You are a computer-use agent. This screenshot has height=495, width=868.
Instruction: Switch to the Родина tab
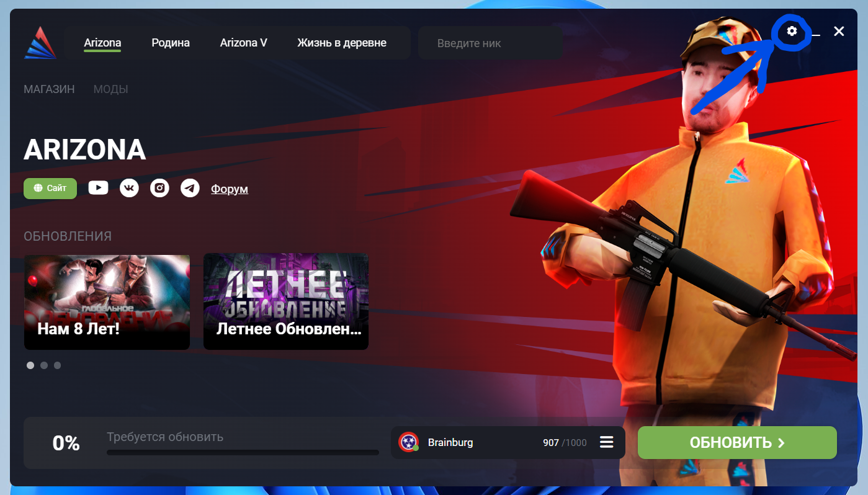pyautogui.click(x=171, y=43)
